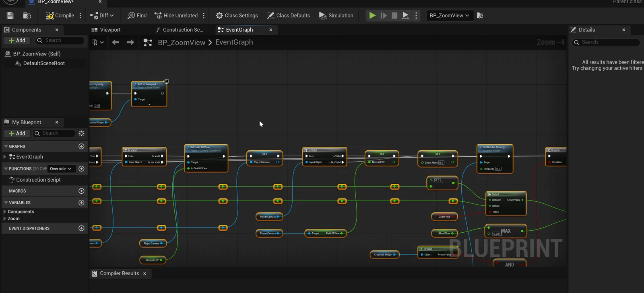Go back with the graph navigation back arrow

coord(116,42)
